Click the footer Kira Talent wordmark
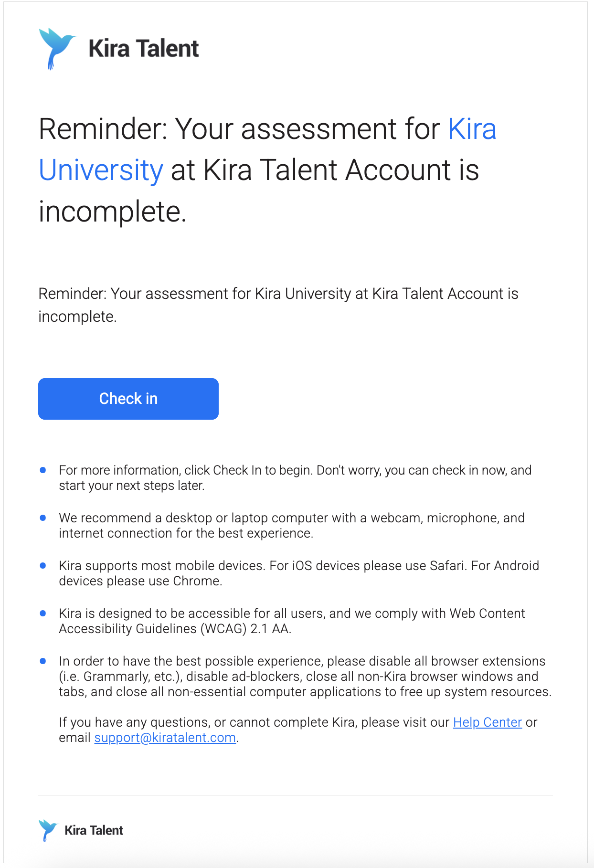The image size is (594, 868). (x=94, y=831)
